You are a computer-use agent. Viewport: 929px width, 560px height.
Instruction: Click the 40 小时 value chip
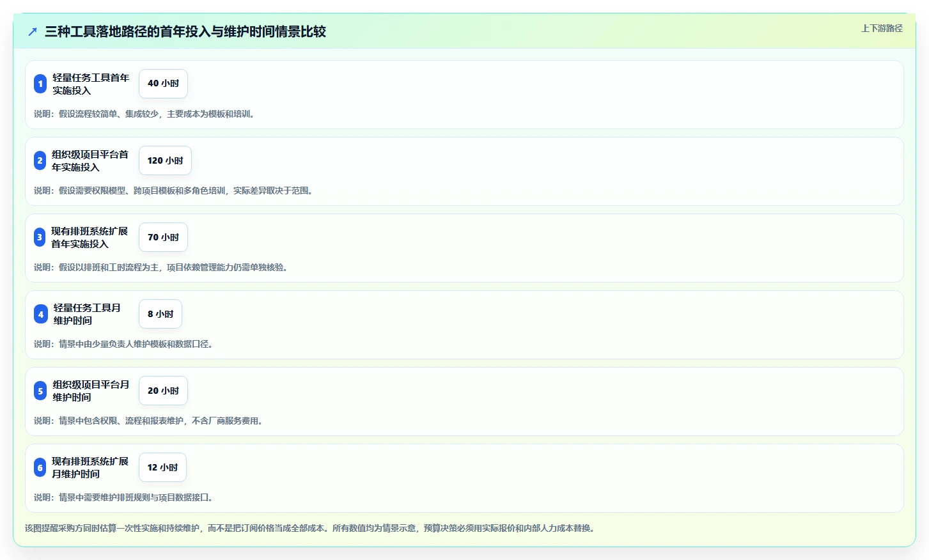coord(163,84)
